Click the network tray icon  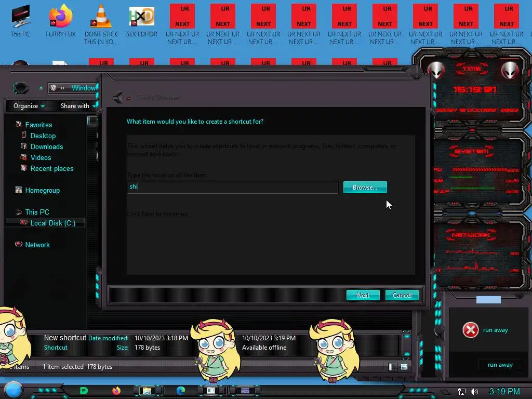(x=462, y=392)
